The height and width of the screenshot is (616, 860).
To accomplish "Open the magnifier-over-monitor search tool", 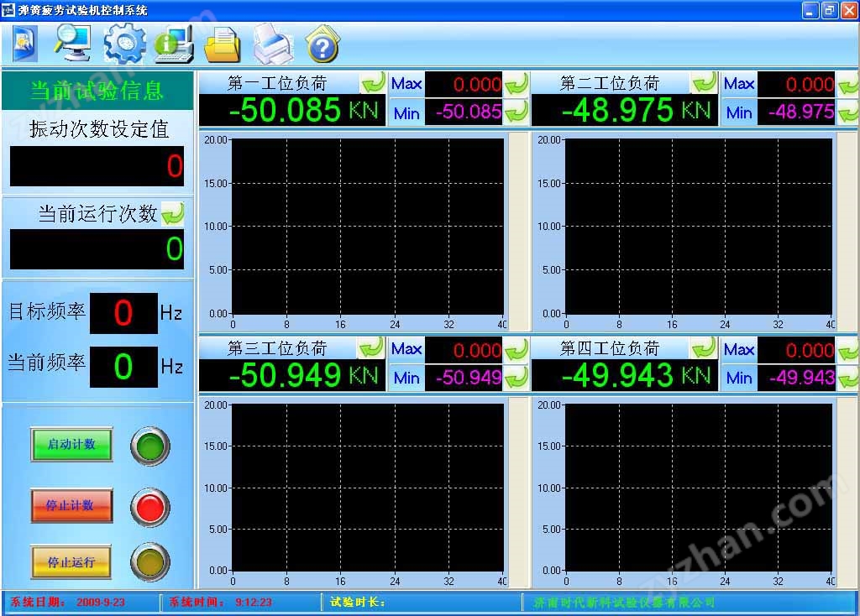I will [x=72, y=43].
